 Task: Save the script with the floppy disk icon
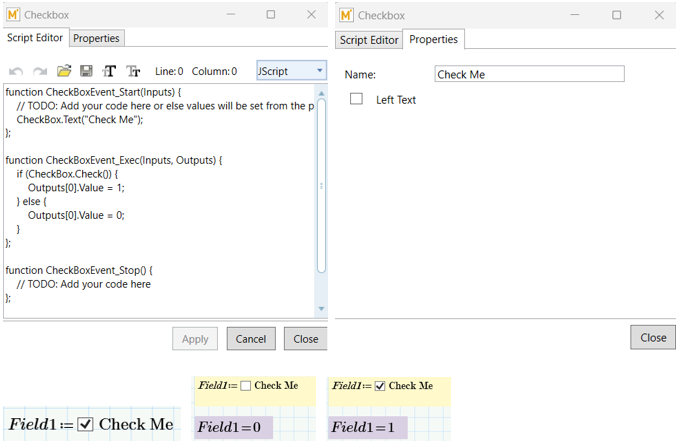(87, 71)
